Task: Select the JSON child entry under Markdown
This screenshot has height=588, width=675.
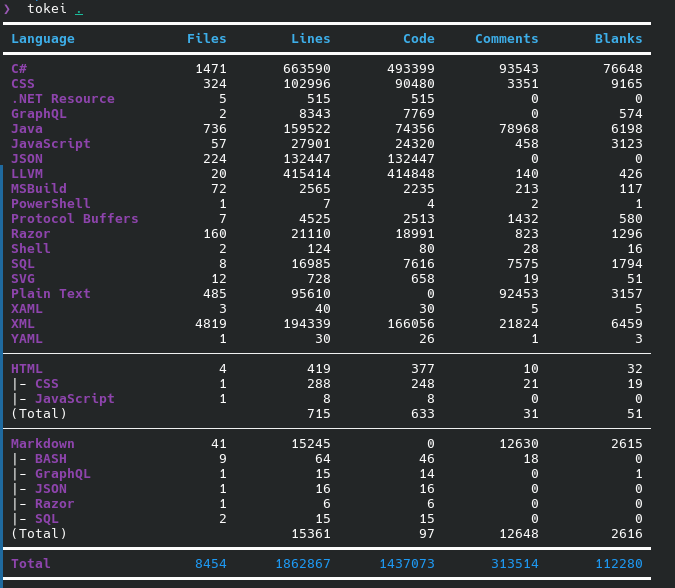Action: click(51, 489)
